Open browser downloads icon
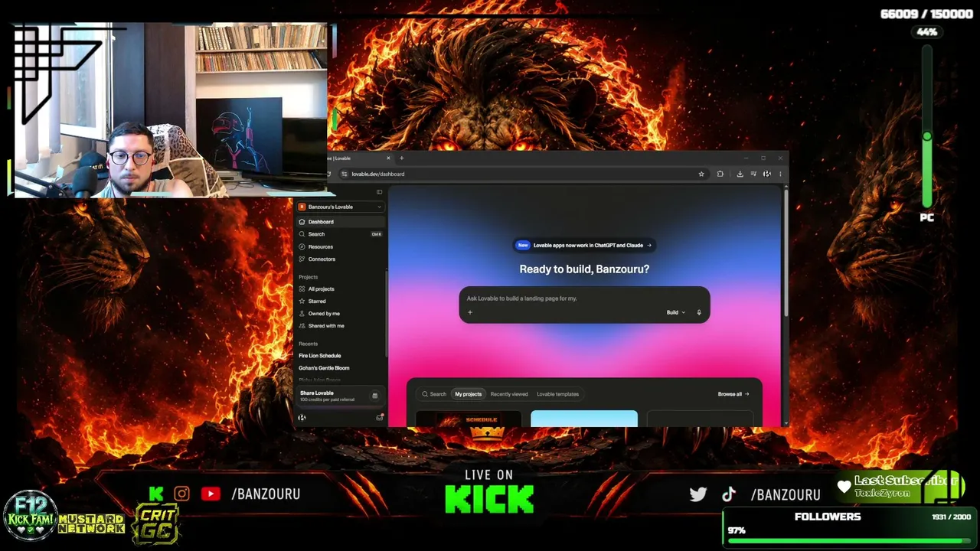Viewport: 980px width, 551px height. [740, 174]
